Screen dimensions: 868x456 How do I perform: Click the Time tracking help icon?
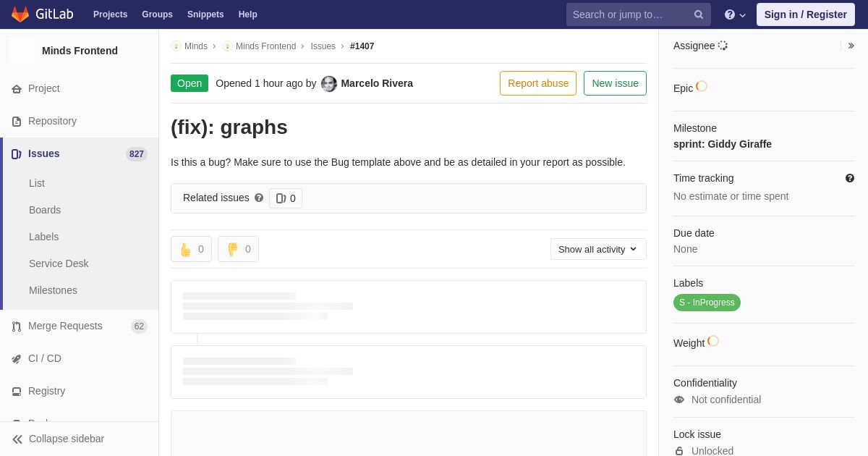pyautogui.click(x=850, y=178)
